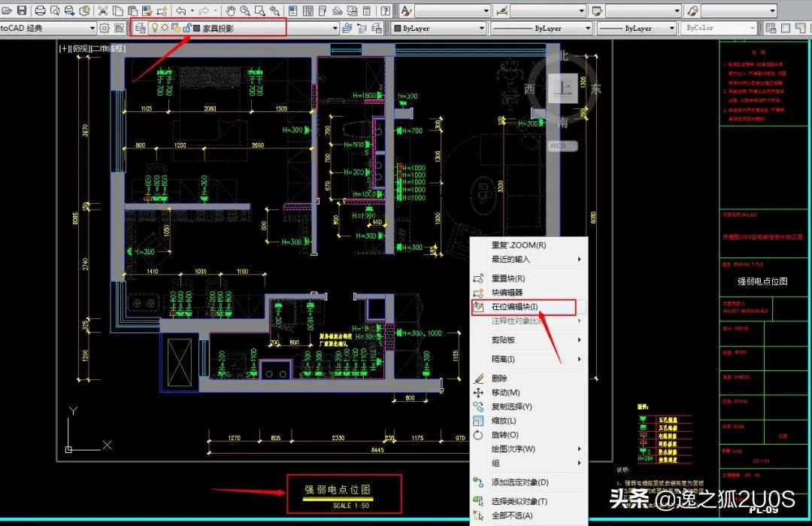Click 删除 in the context menu
The image size is (812, 526).
pos(499,379)
